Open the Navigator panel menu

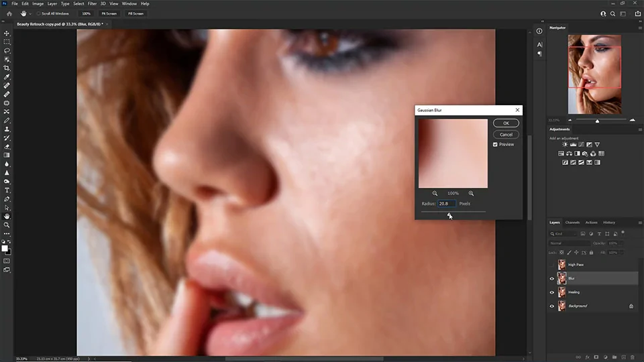pos(640,28)
